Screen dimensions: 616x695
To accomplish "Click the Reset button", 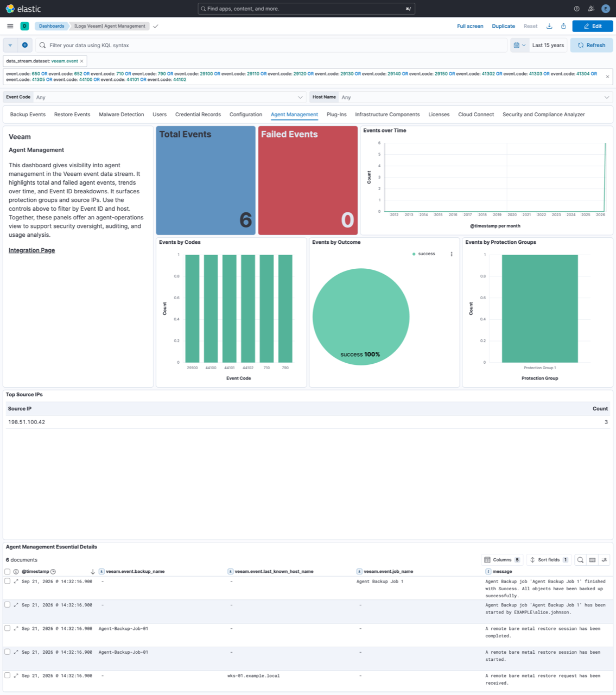I will pos(530,26).
